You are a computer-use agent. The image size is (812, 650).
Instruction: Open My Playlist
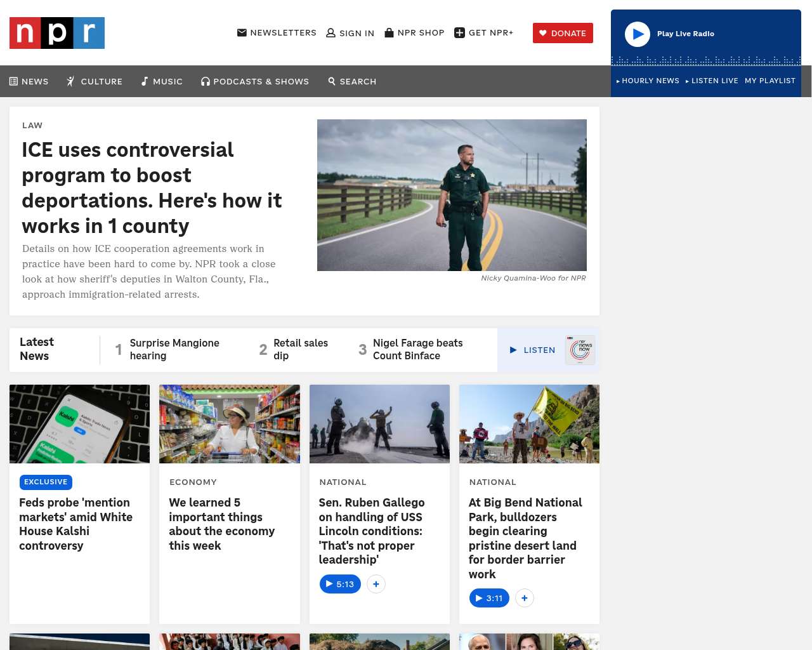pyautogui.click(x=770, y=81)
